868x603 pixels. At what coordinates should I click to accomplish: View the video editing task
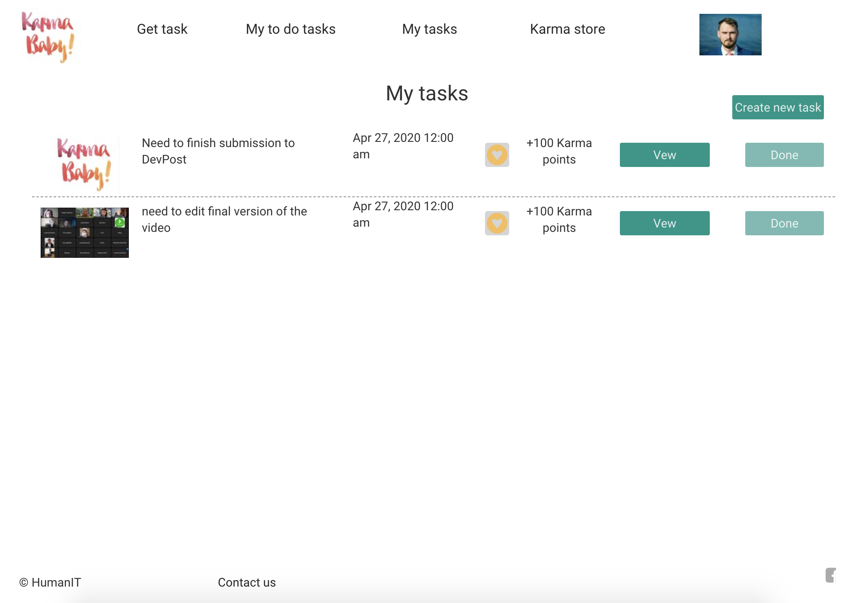click(x=664, y=223)
